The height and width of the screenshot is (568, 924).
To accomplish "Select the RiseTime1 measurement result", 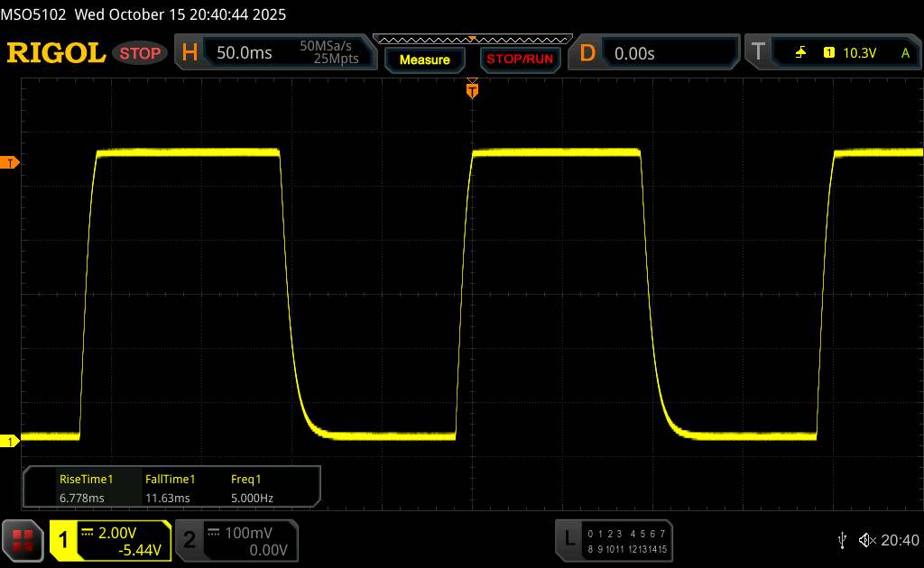I will click(x=86, y=488).
